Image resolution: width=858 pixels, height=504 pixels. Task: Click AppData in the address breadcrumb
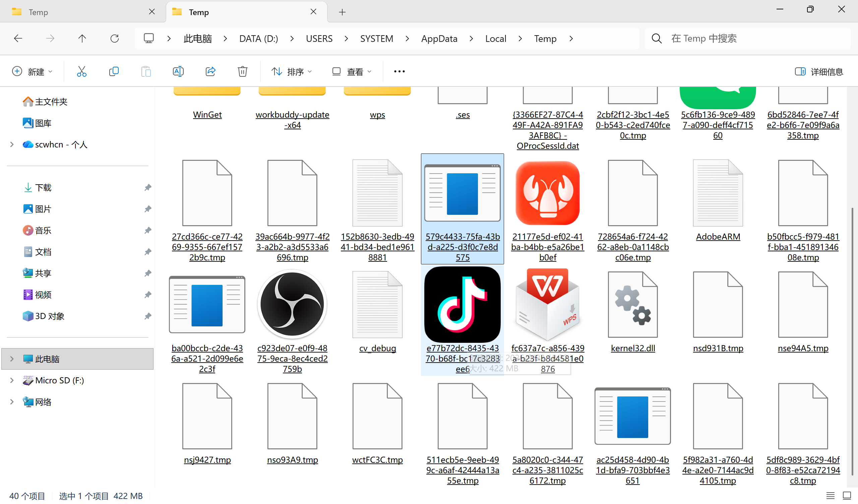coord(439,39)
